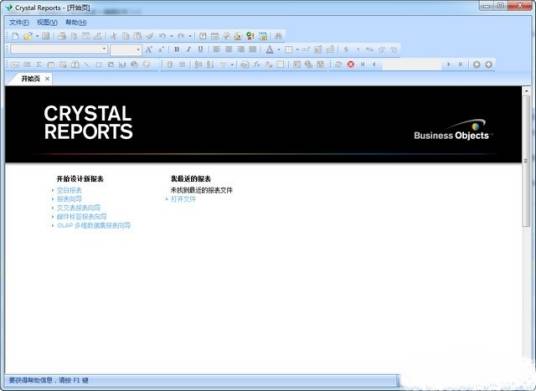This screenshot has height=391, width=536.
Task: Click the Insert Line icon
Action: pos(87,64)
